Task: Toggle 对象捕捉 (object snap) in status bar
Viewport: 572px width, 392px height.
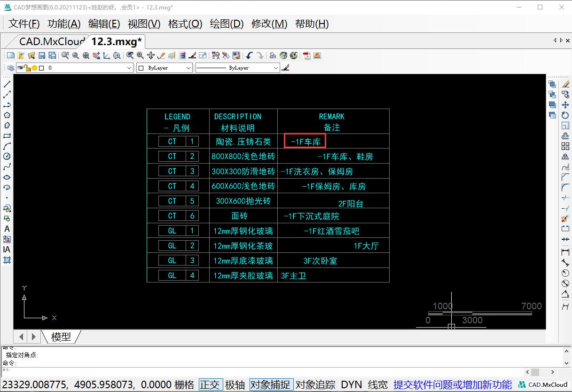Action: click(x=271, y=384)
